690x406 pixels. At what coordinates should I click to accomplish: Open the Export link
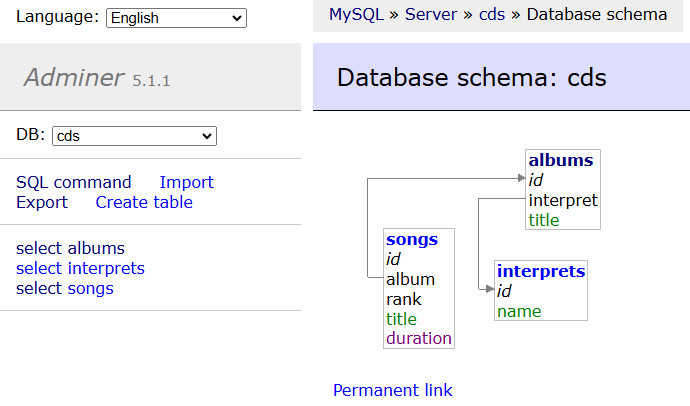[x=42, y=202]
